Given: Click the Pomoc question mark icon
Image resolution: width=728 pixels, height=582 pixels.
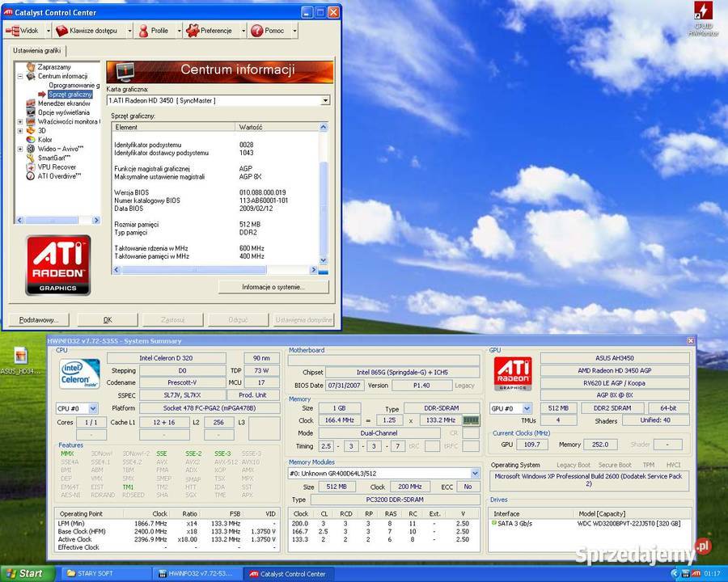Looking at the screenshot, I should (256, 30).
